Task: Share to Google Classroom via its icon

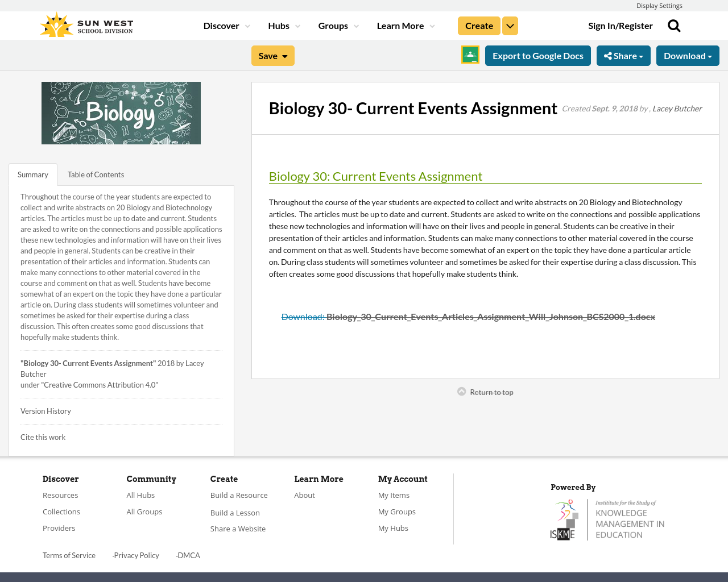Action: (x=469, y=55)
